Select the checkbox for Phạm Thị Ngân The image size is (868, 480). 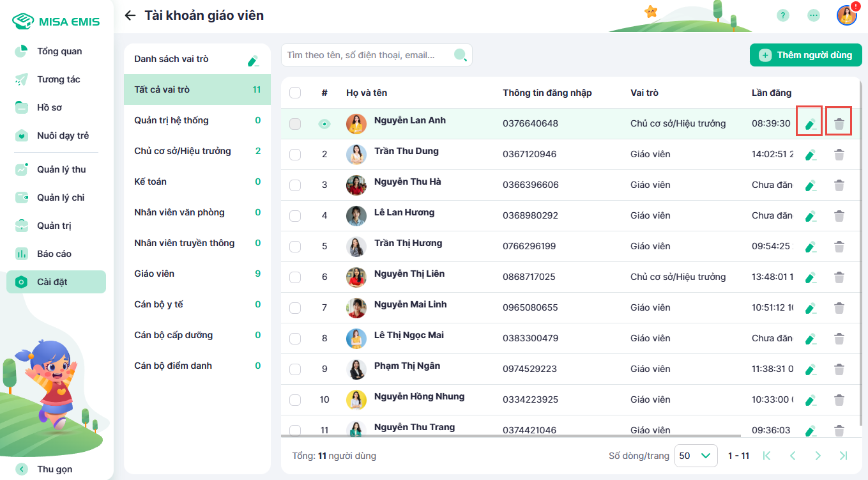[x=295, y=369]
